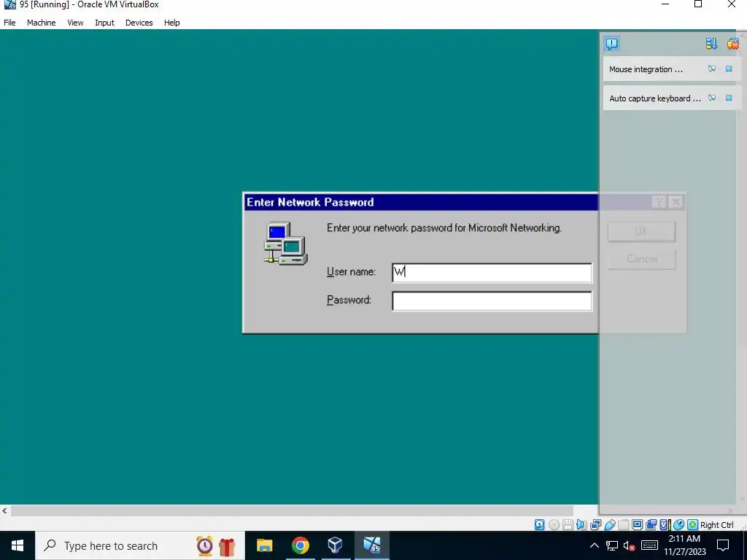Image resolution: width=747 pixels, height=560 pixels.
Task: Open the Input menu
Action: pyautogui.click(x=104, y=23)
